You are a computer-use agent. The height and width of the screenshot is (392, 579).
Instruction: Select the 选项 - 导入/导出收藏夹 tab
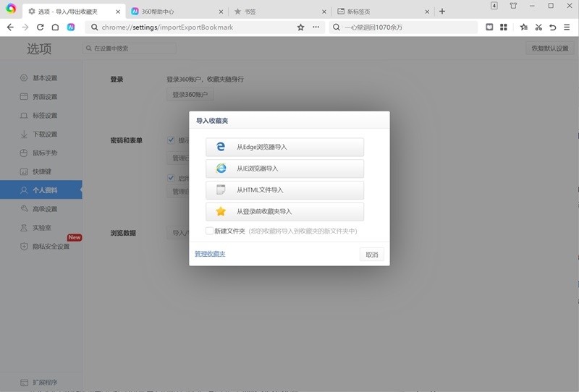coord(74,12)
